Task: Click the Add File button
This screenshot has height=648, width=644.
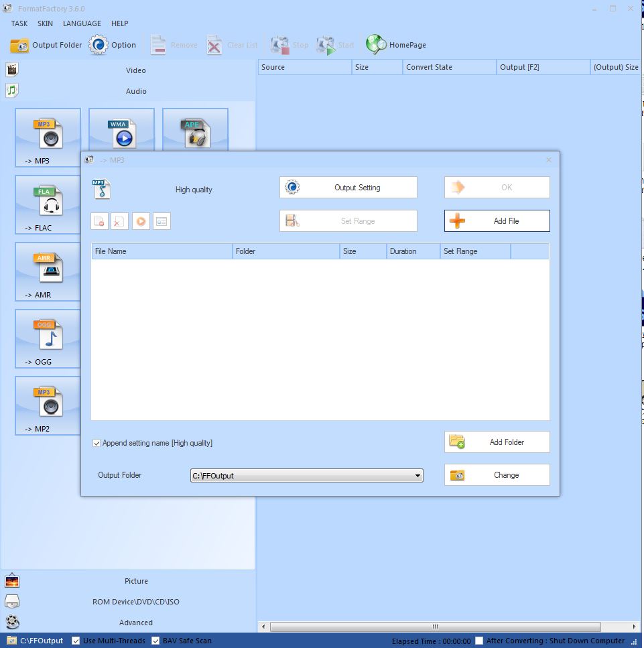Action: [x=497, y=220]
